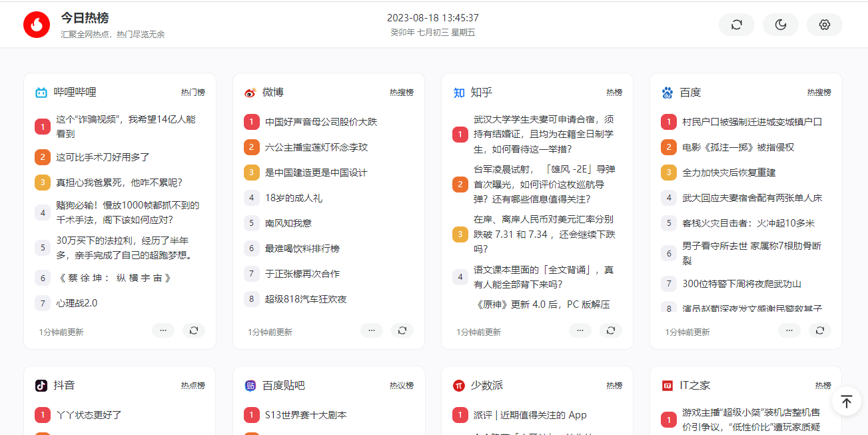Open the 中国好声音母公司股价大跌 Weibo topic
Image resolution: width=868 pixels, height=435 pixels.
click(x=320, y=122)
